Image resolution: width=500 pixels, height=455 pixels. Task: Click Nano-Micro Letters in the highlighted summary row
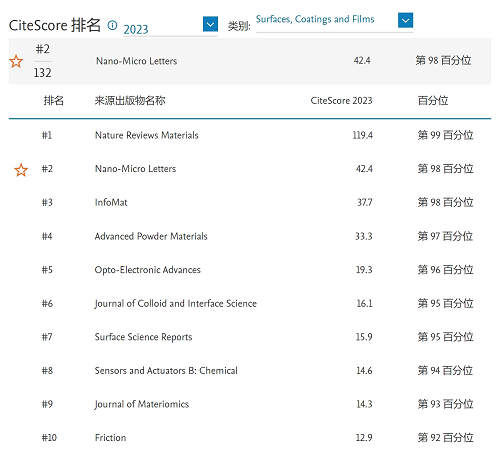tap(136, 61)
